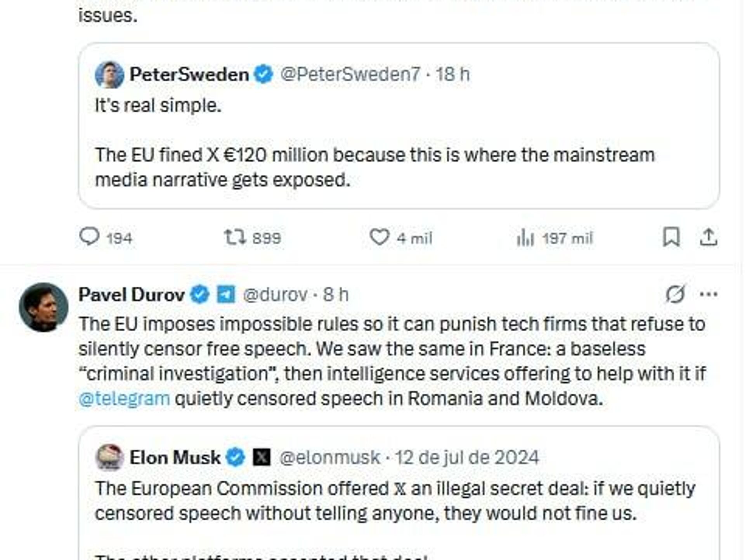Open the three-dot more menu on Durov's post

708,294
